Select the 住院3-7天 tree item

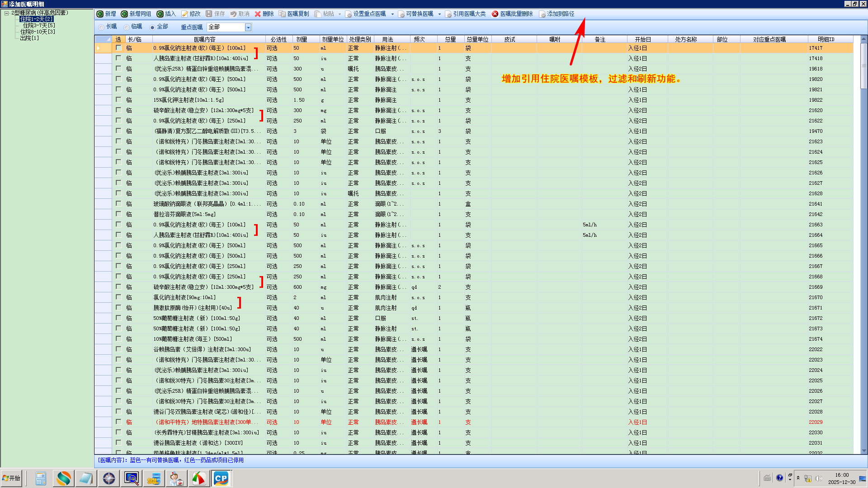39,25
